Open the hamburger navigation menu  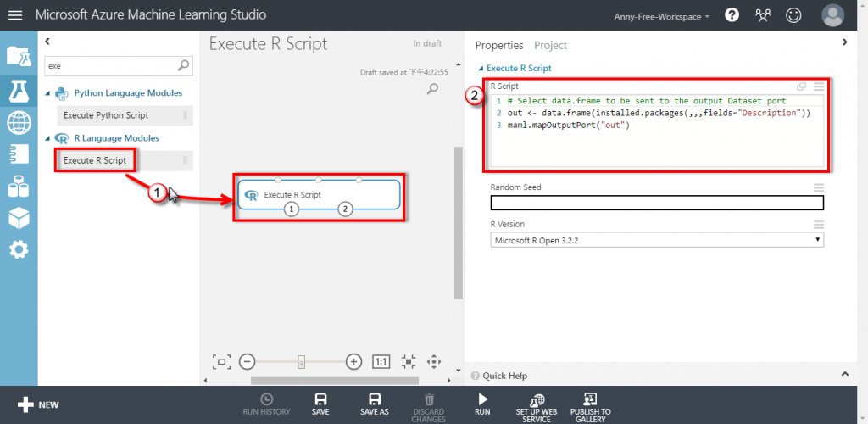pyautogui.click(x=15, y=15)
